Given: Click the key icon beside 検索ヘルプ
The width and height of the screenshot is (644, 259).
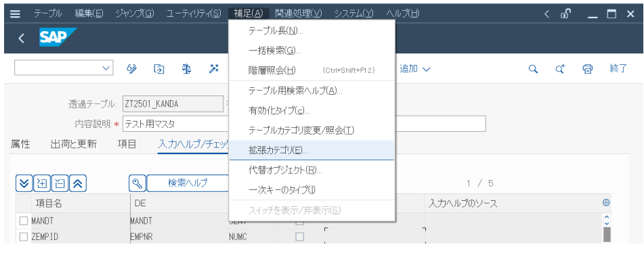Looking at the screenshot, I should (x=137, y=183).
